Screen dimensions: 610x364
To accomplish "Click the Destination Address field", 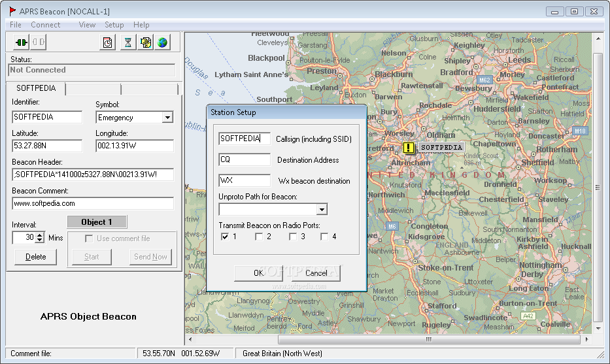I will (x=245, y=159).
